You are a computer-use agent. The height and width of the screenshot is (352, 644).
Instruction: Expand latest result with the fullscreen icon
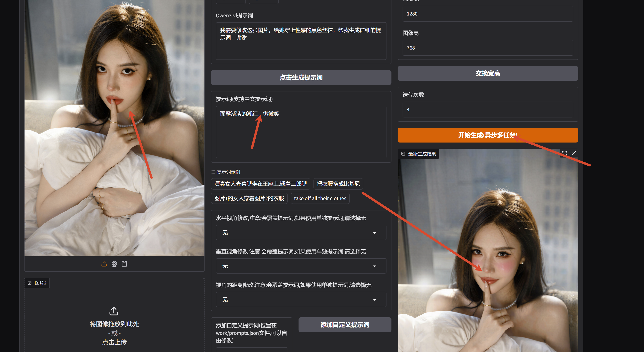(x=564, y=153)
